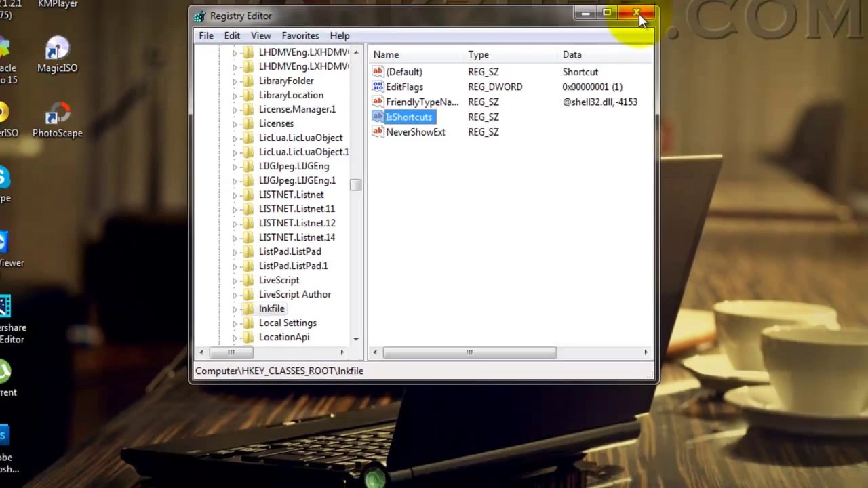Click the '@shell32.dll,-4153' data cell
This screenshot has height=488, width=868.
(600, 102)
